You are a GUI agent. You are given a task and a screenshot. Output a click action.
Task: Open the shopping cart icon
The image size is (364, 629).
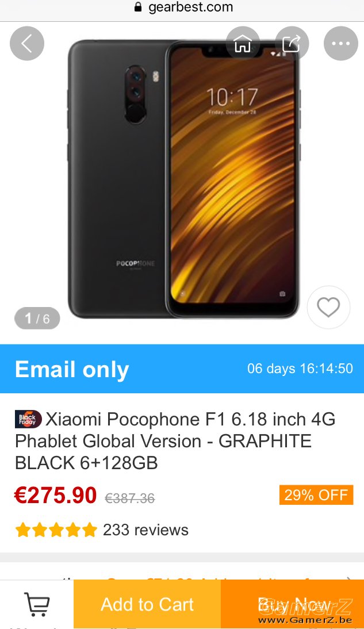(x=37, y=604)
